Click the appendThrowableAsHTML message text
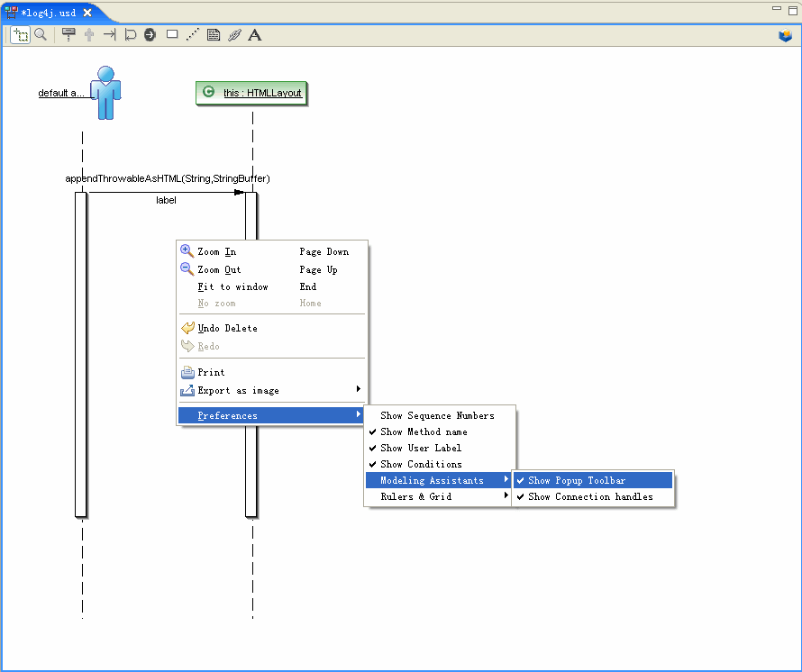802x672 pixels. (x=168, y=178)
